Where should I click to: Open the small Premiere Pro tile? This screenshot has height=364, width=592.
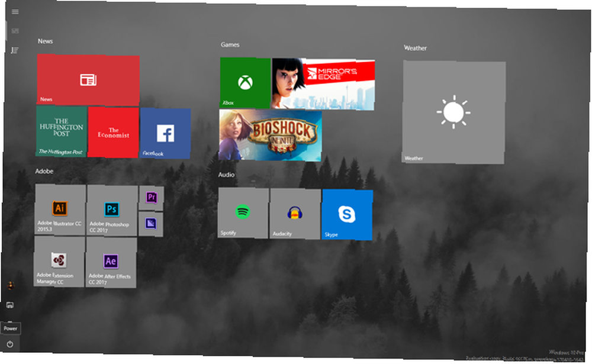[x=152, y=198]
